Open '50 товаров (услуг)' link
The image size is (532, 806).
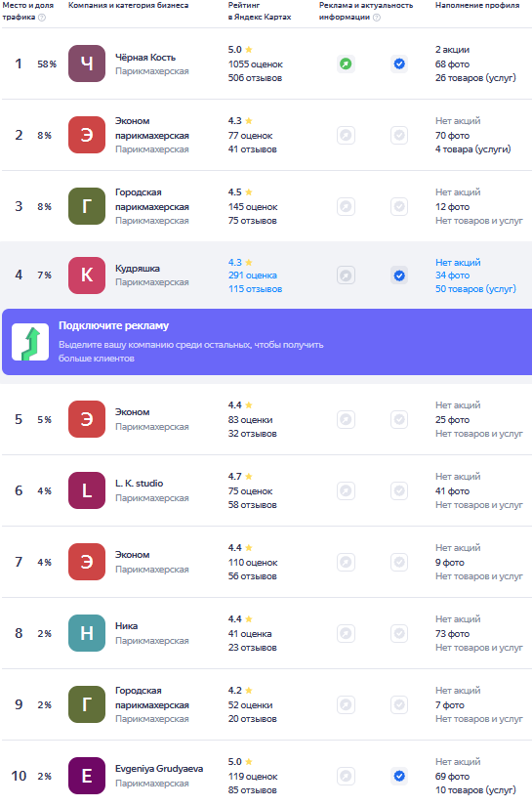(x=475, y=289)
